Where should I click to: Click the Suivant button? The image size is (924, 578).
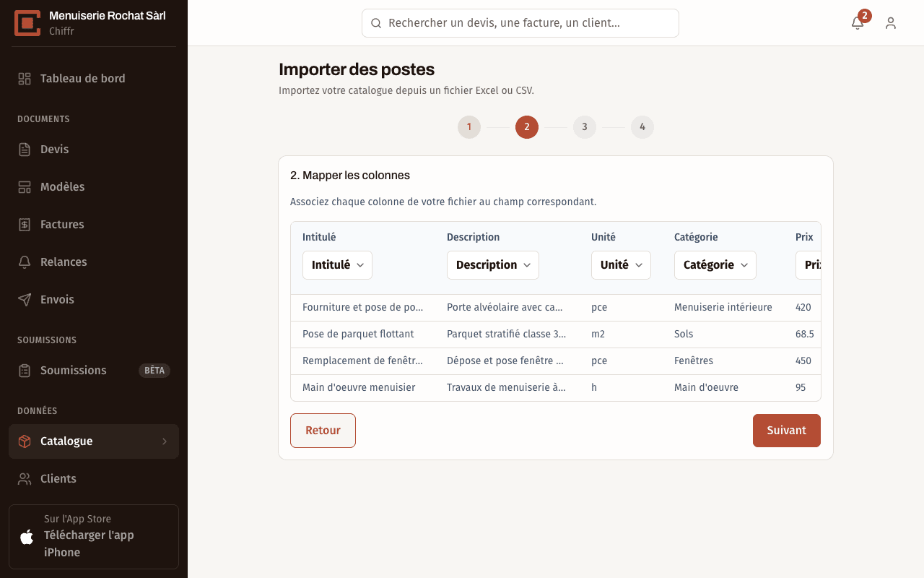(787, 431)
